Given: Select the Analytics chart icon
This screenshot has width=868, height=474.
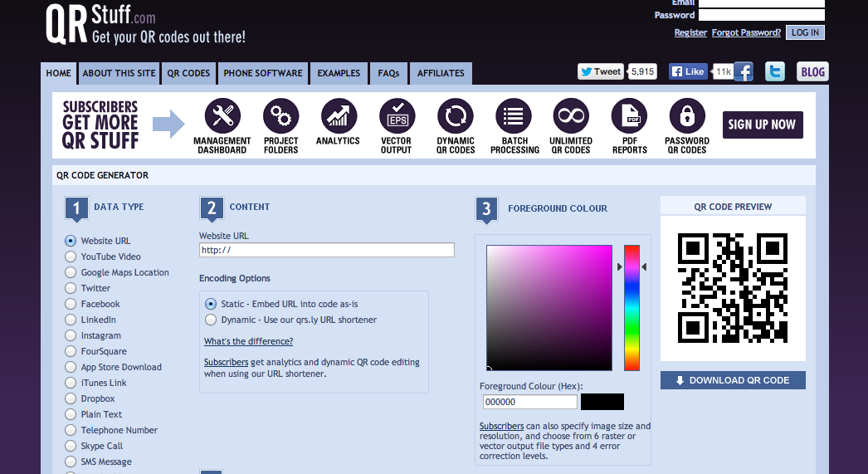Looking at the screenshot, I should 339,115.
